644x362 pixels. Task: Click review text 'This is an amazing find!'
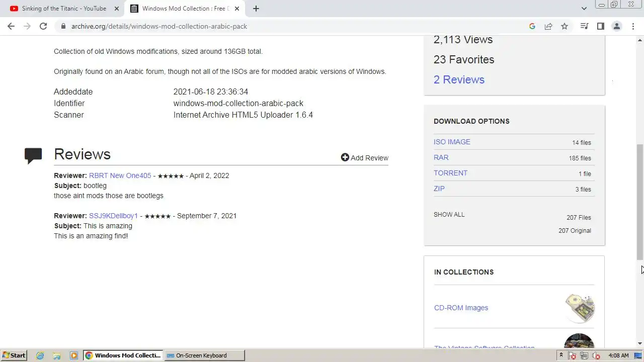pyautogui.click(x=91, y=236)
